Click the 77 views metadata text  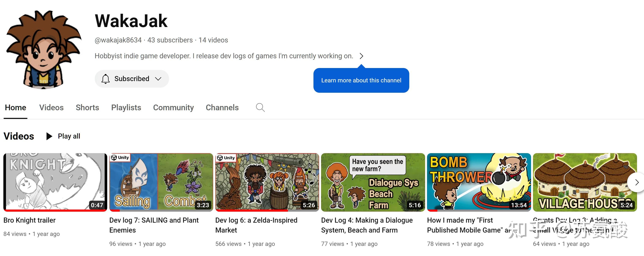tap(332, 244)
